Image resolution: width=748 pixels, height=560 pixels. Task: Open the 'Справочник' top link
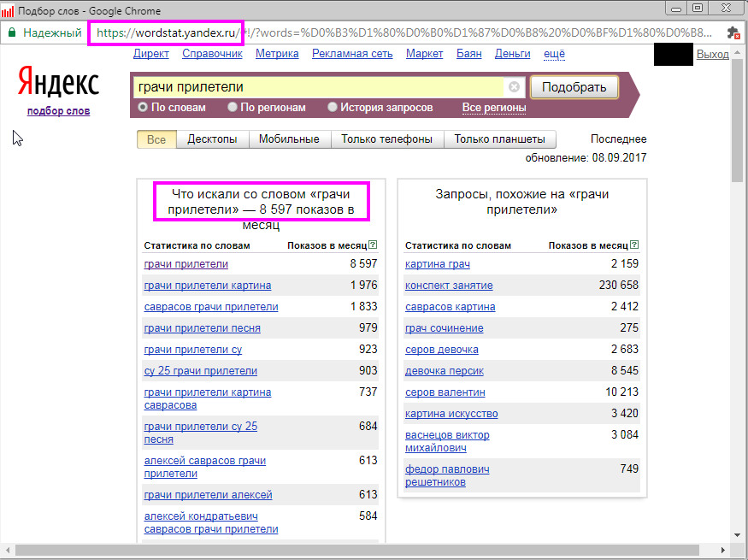click(x=212, y=53)
